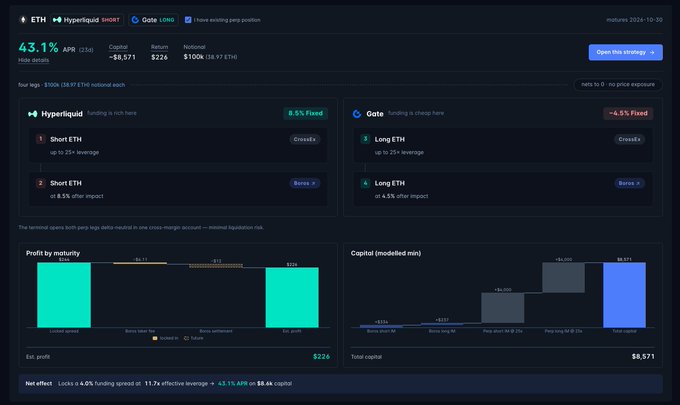Click step 3 badge beside Long ETH
This screenshot has height=405, width=680.
tap(365, 139)
